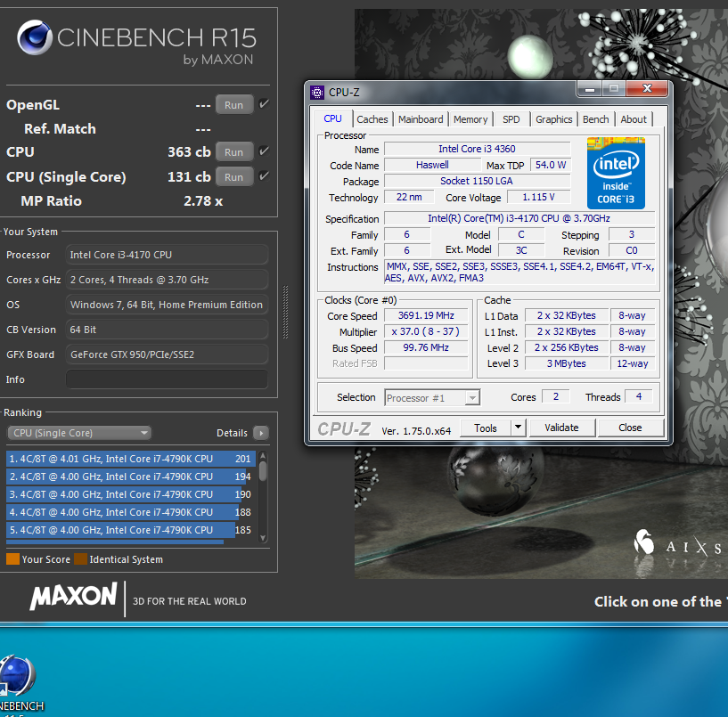Screen dimensions: 728x717
Task: Select ranking entry 3 with score 190
Action: tap(131, 494)
